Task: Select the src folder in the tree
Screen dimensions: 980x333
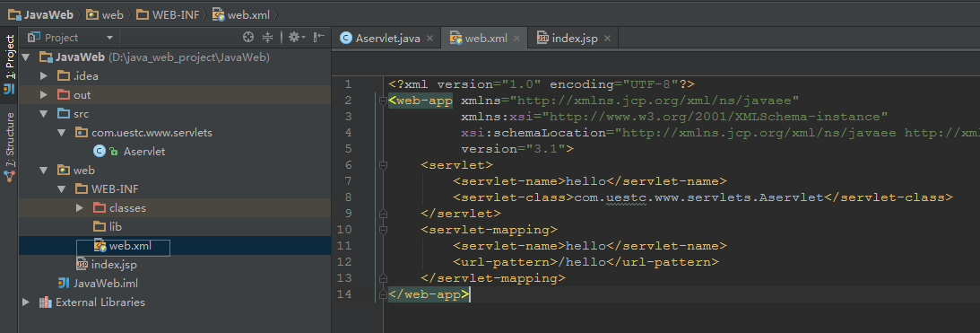Action: point(174,114)
